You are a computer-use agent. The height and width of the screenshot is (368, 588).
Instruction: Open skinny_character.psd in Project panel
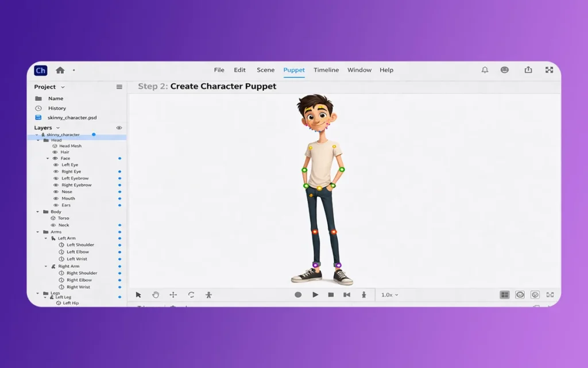pyautogui.click(x=72, y=117)
